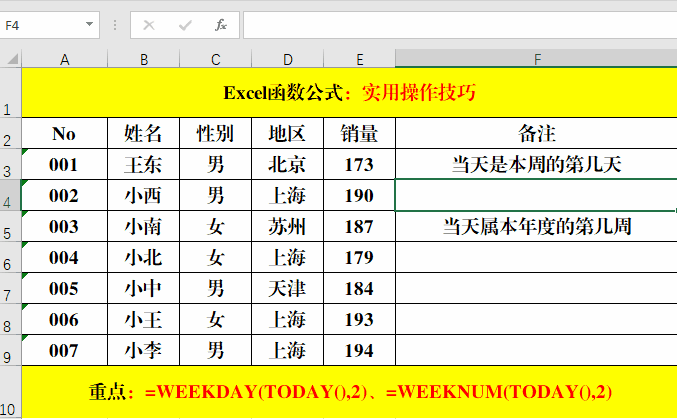Viewport: 677px width, 419px height.
Task: Click cell containing '007'
Action: [x=64, y=350]
